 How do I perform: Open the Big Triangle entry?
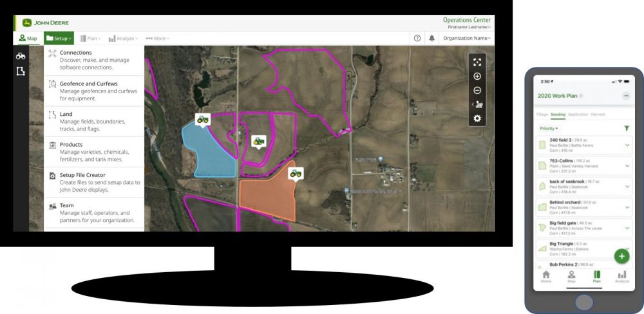point(584,249)
